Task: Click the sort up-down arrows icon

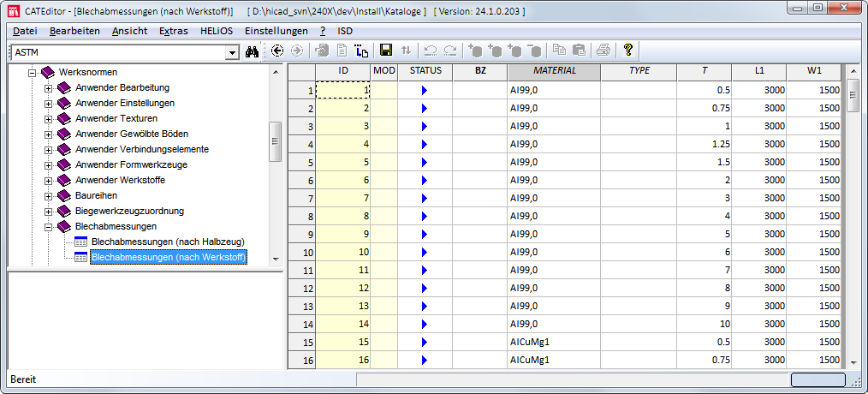Action: tap(407, 51)
